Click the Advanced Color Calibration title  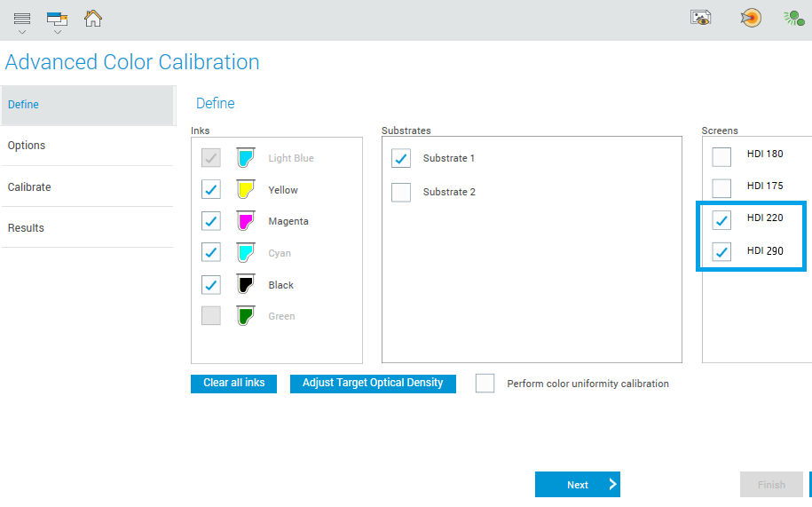(132, 61)
